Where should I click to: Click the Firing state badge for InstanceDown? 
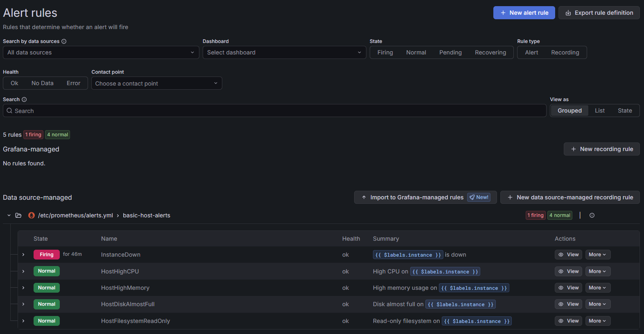click(x=47, y=255)
